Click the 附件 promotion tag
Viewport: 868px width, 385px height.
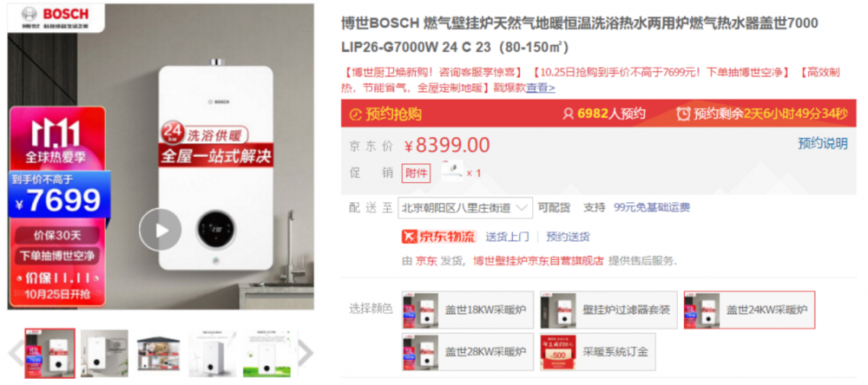(x=417, y=173)
